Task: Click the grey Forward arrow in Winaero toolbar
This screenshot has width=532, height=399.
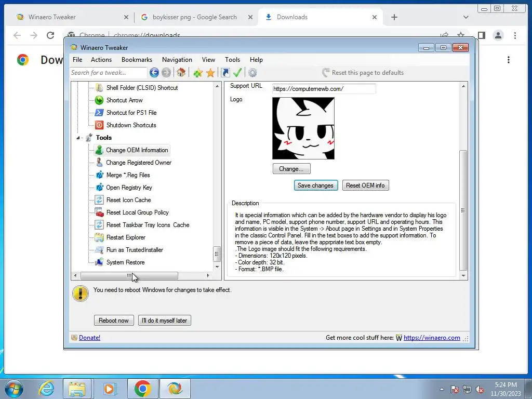Action: (166, 73)
